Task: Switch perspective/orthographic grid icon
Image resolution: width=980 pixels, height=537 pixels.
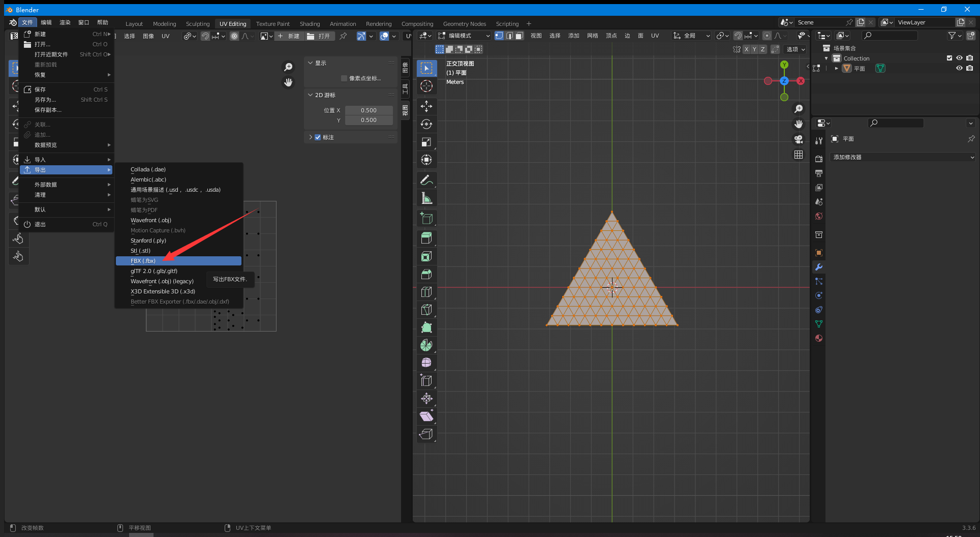Action: 799,155
